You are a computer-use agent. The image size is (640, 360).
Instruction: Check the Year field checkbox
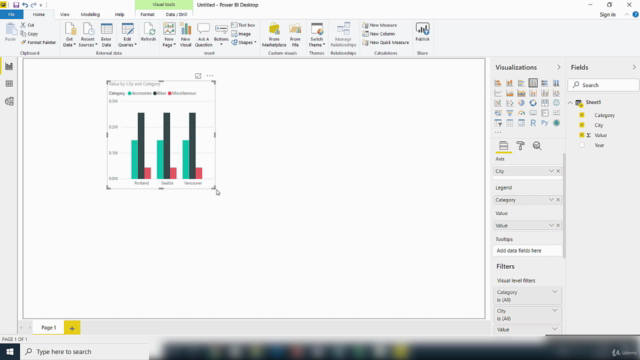[582, 145]
